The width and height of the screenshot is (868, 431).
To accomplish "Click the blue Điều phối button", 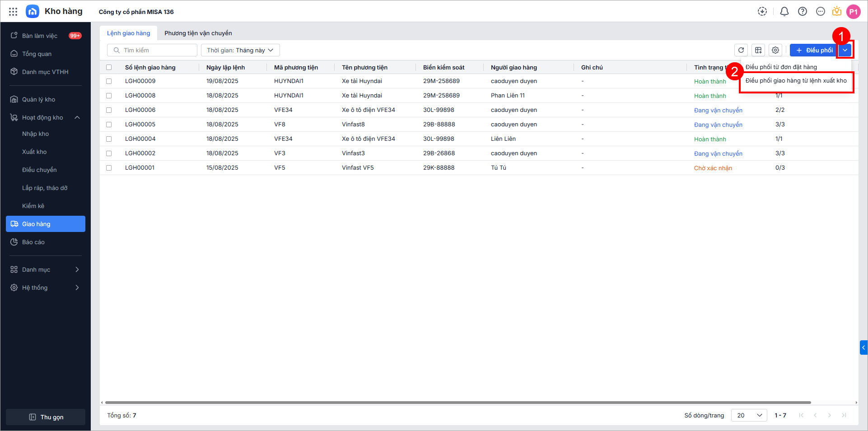I will coord(814,50).
